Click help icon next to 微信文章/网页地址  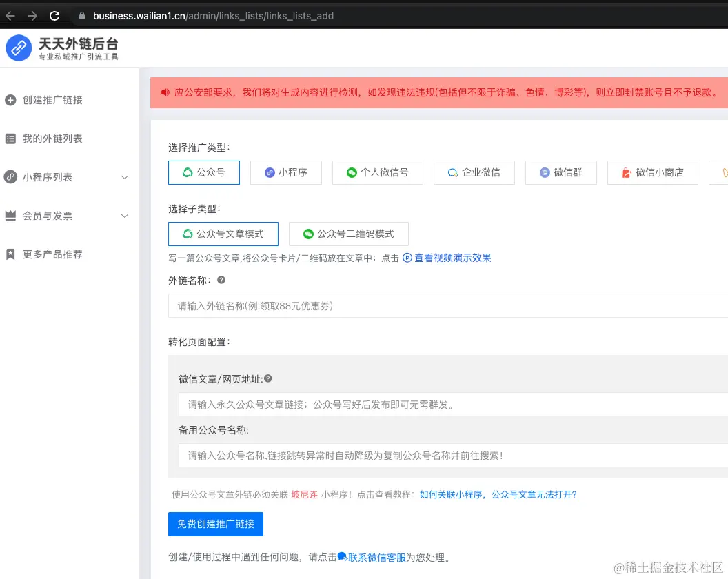tap(268, 378)
